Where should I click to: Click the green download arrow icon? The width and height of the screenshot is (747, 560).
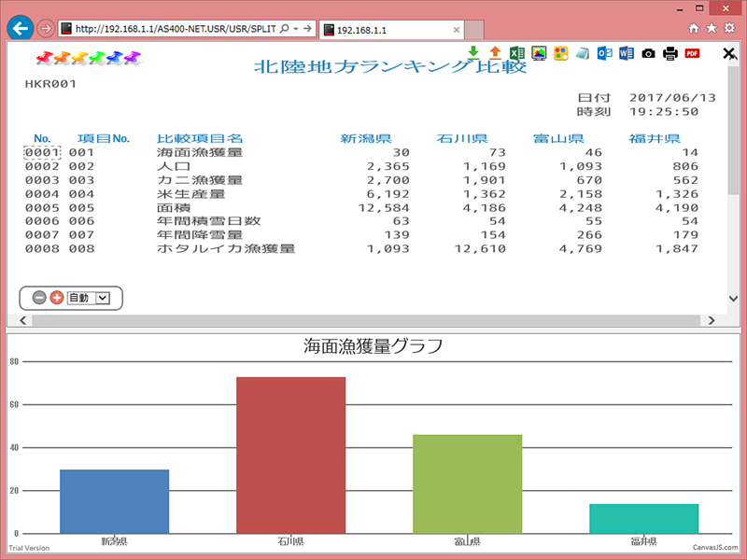click(x=473, y=52)
